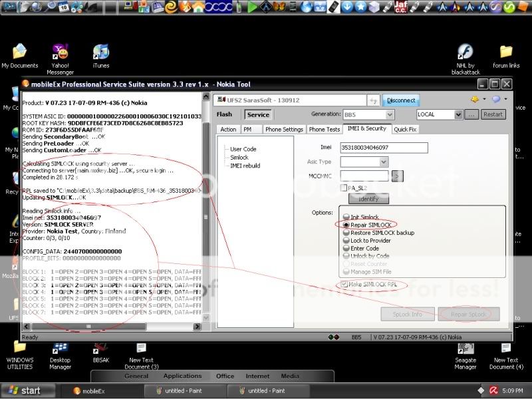Toggle the PA_SL2 checkbox
The height and width of the screenshot is (399, 532).
(344, 188)
